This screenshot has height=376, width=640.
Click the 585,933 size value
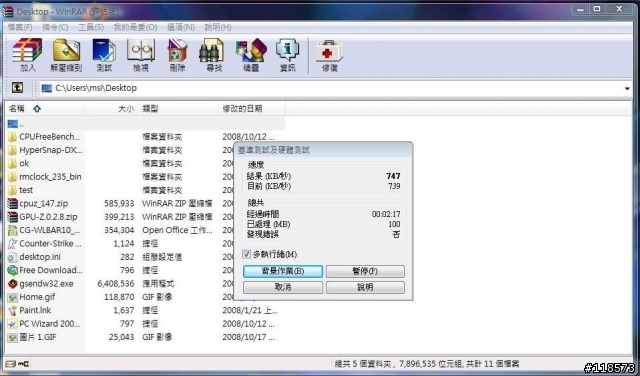(119, 203)
